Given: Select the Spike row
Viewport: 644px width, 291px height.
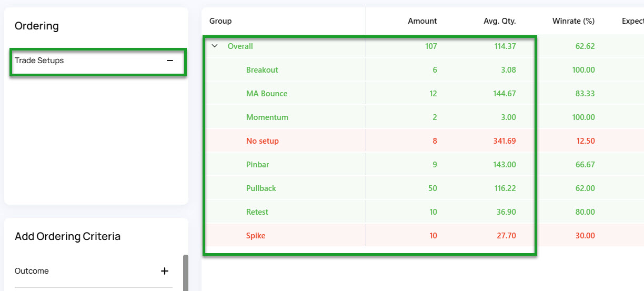Looking at the screenshot, I should 422,235.
